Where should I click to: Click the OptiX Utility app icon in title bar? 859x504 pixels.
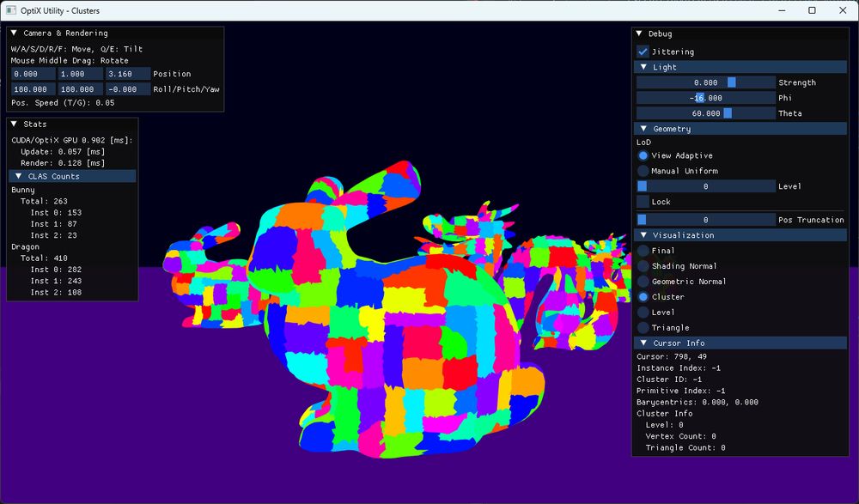[10, 10]
